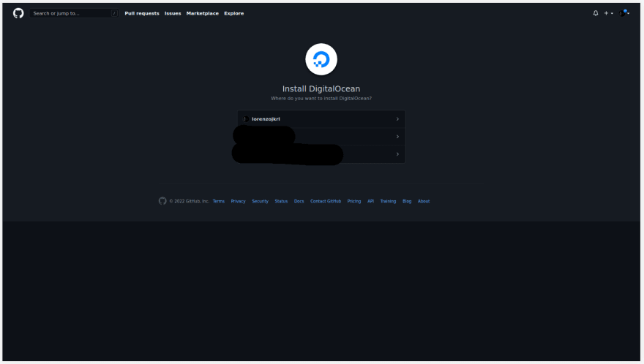Click the © 2022 GitHub, Inc. text
This screenshot has width=644, height=364.
pyautogui.click(x=190, y=202)
